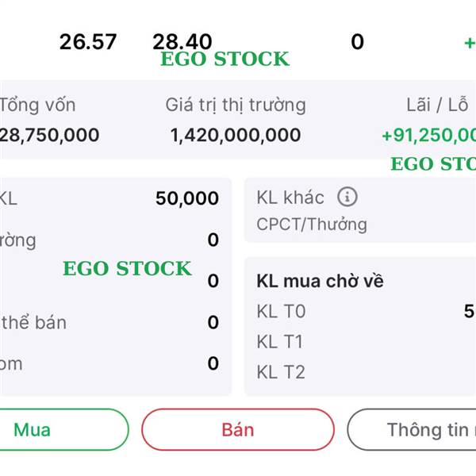
Task: Select the 26.57 average price value
Action: pos(88,42)
